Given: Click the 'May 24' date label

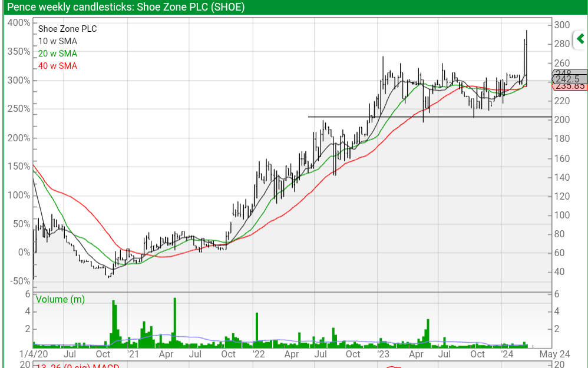Looking at the screenshot, I should 554,354.
